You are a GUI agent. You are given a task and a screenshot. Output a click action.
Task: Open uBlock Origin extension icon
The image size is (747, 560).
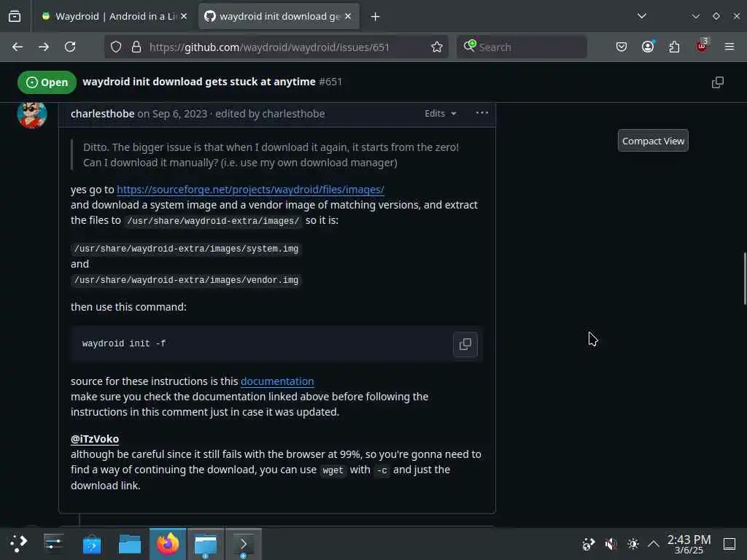702,46
